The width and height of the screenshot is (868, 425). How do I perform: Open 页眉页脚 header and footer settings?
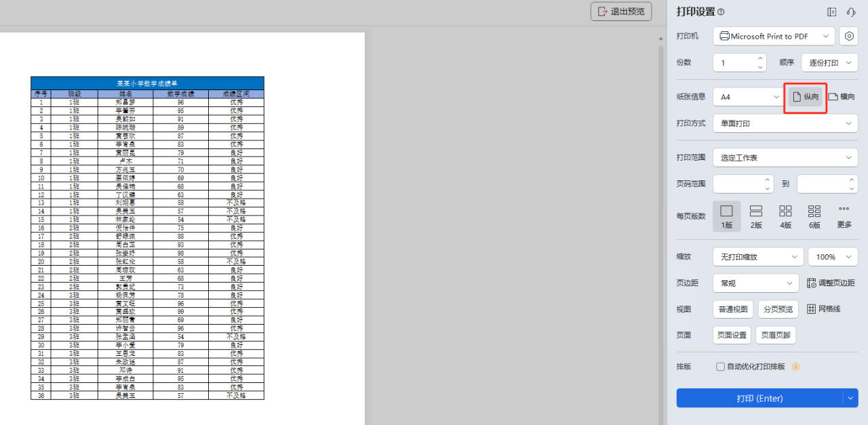(776, 335)
